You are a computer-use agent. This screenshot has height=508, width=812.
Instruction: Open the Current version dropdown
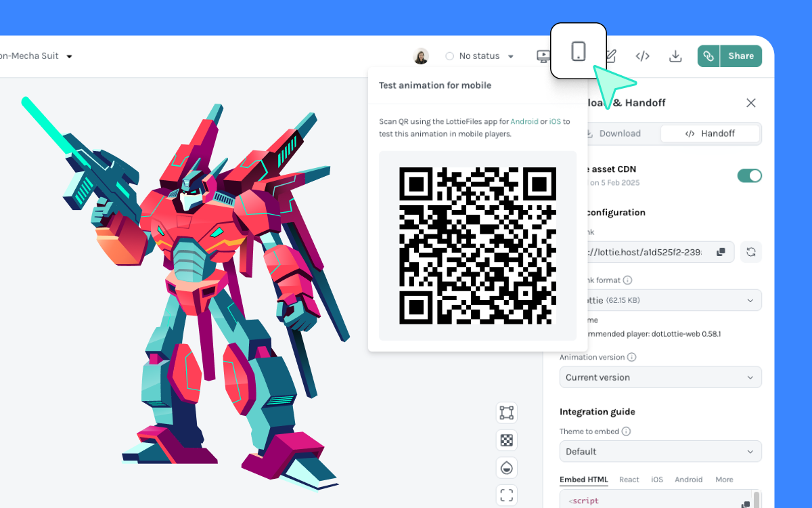pos(660,377)
